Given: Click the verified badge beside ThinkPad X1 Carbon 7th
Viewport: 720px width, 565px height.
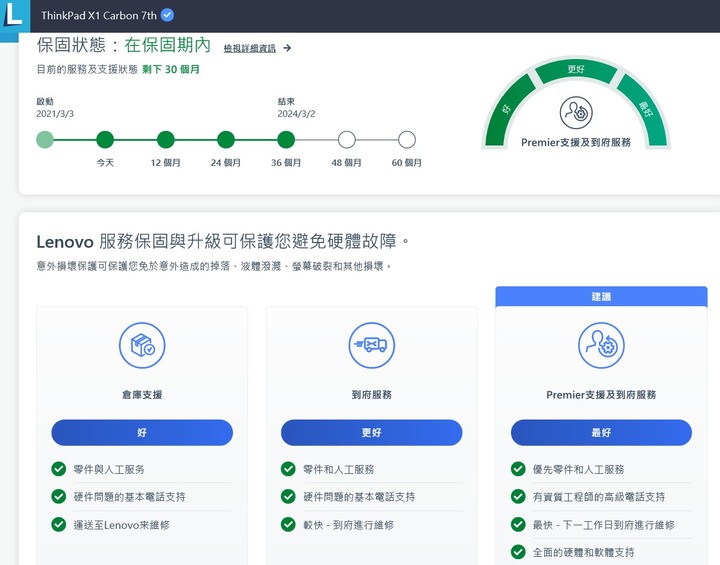Looking at the screenshot, I should click(167, 15).
